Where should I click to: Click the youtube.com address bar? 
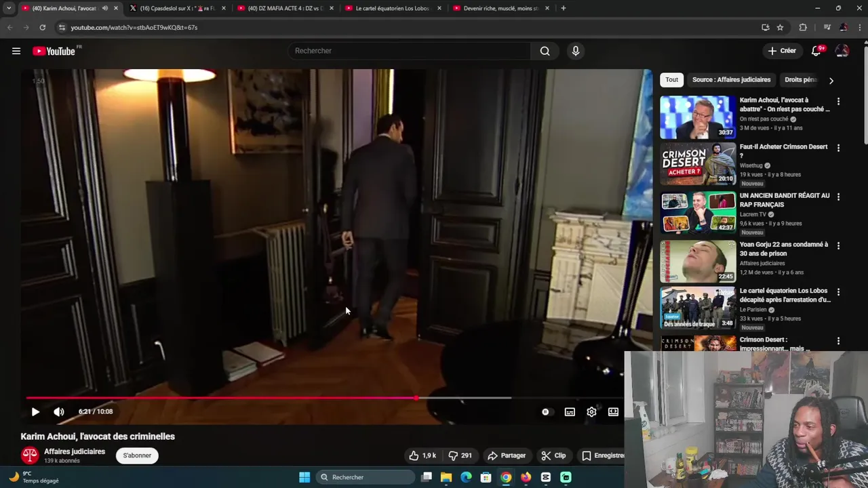tap(407, 27)
